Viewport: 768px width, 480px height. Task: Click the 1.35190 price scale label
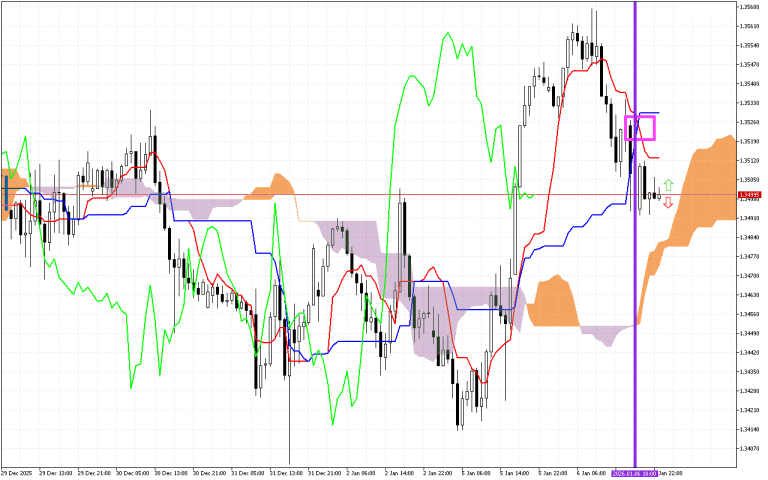coord(749,141)
